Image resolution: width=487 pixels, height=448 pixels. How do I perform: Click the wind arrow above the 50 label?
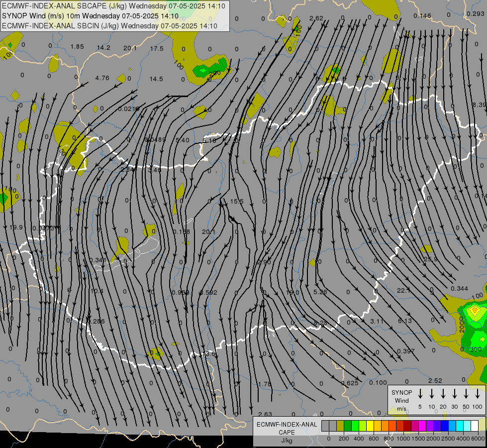[466, 394]
